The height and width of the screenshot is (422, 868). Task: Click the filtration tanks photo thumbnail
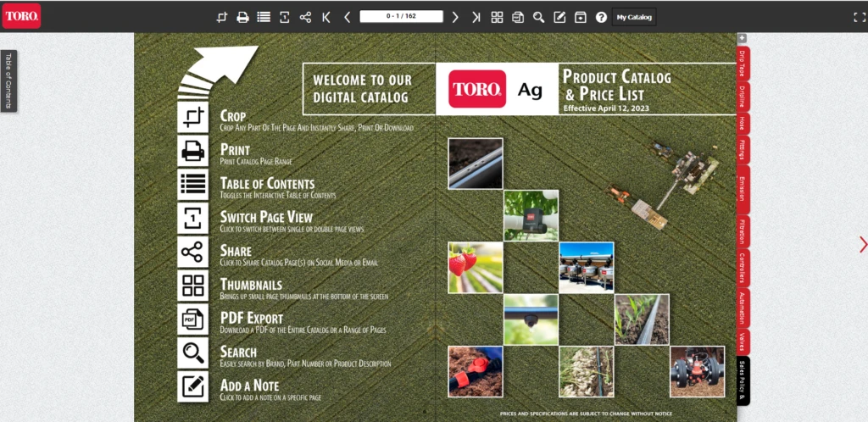tap(587, 268)
